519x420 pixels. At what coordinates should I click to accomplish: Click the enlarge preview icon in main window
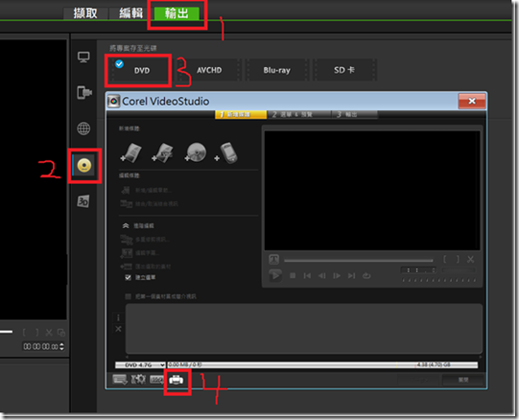[60, 333]
